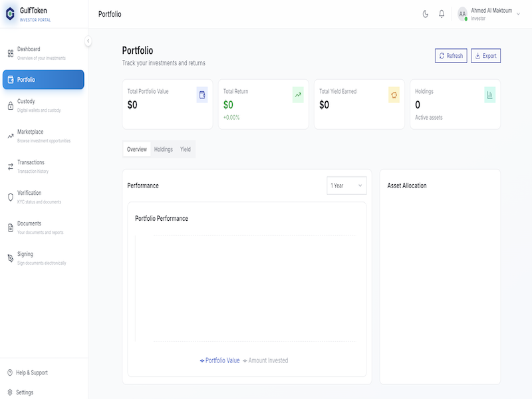Open the 1 Year performance period dropdown
The image size is (532, 399).
point(346,186)
